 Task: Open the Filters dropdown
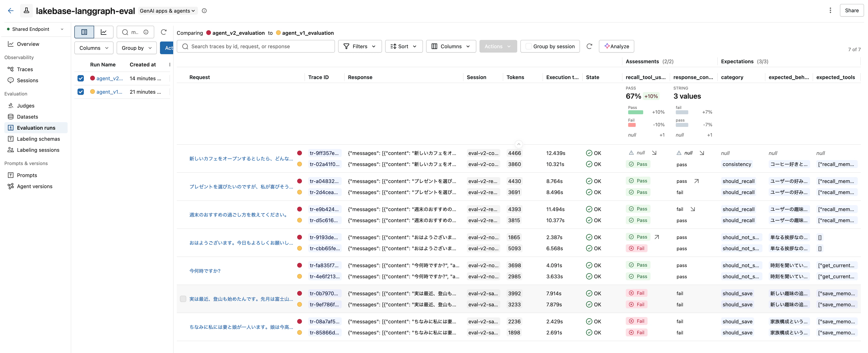pyautogui.click(x=359, y=46)
